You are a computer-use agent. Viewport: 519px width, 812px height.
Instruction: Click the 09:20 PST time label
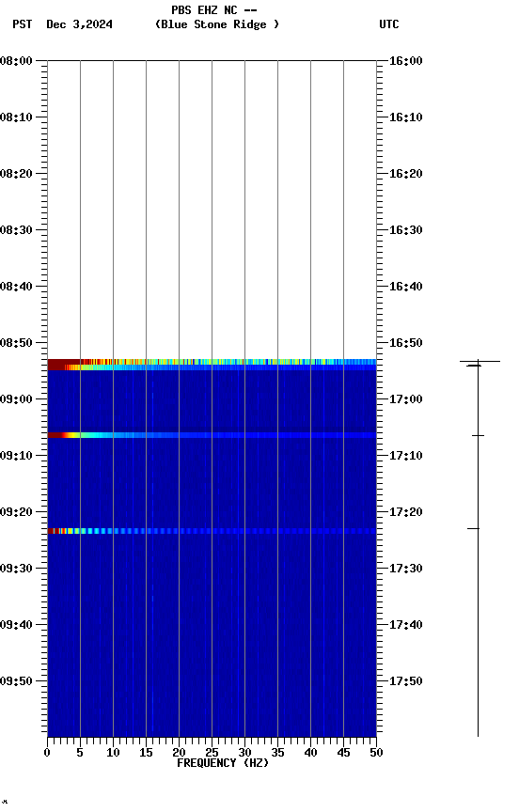(16, 512)
